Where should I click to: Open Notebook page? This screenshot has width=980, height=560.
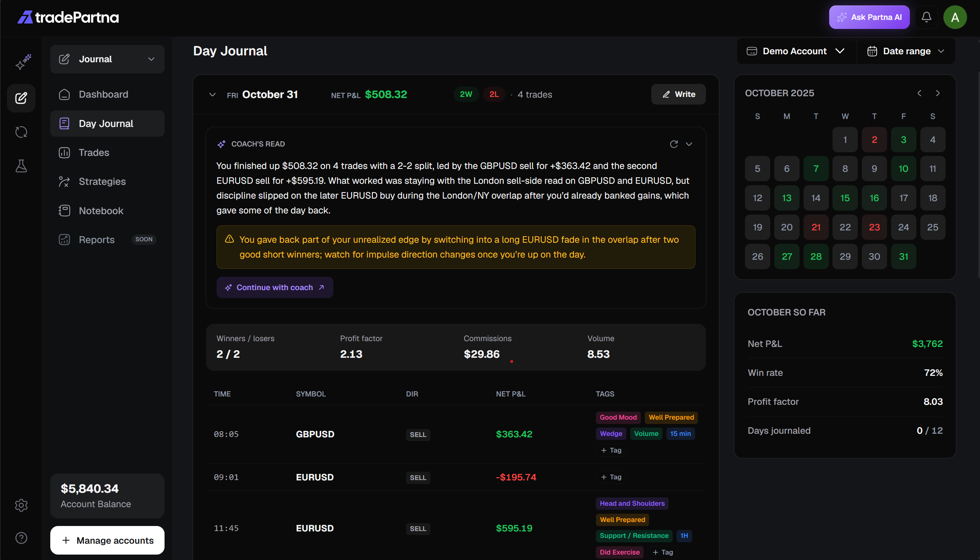107,211
